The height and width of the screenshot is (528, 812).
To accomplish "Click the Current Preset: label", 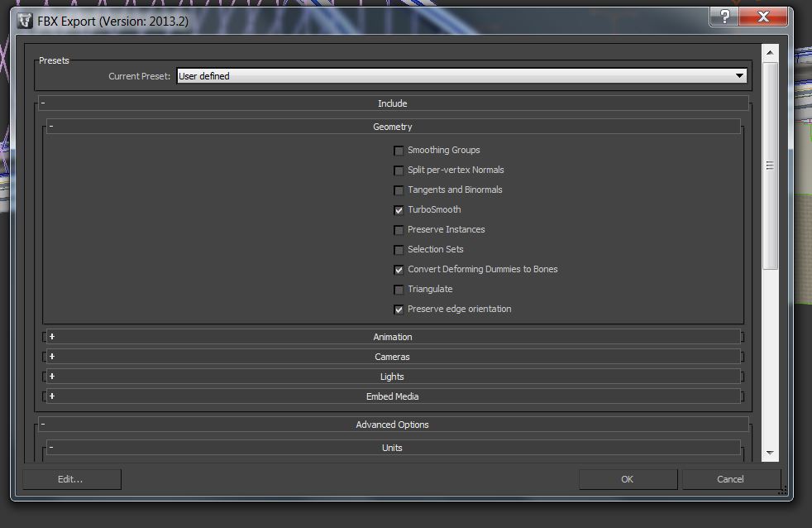I will coord(139,76).
